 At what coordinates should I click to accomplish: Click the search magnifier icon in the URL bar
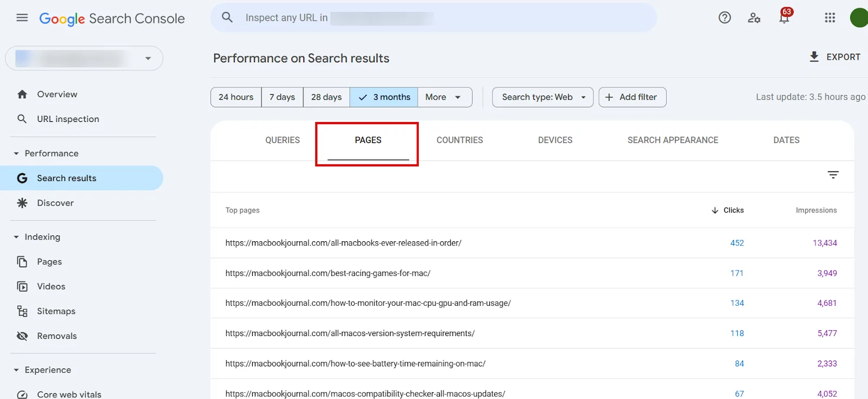(227, 17)
